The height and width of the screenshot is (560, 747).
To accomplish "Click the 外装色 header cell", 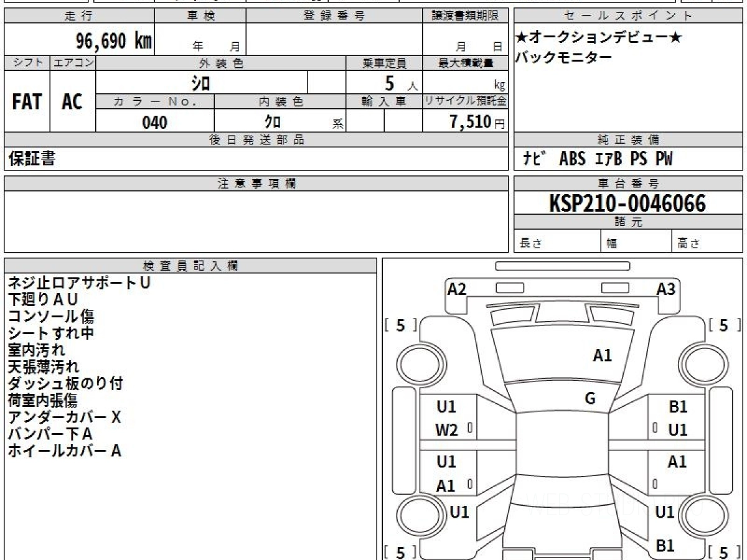I will pos(221,63).
